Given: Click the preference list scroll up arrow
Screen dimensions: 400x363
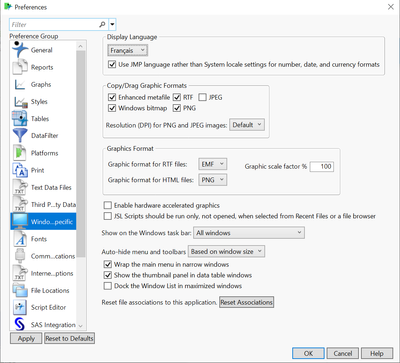Looking at the screenshot, I should [x=80, y=46].
